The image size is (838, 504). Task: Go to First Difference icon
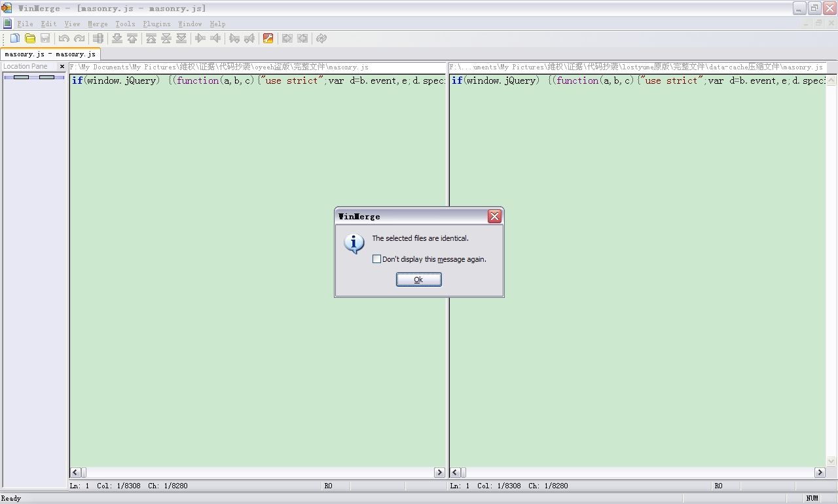click(151, 39)
